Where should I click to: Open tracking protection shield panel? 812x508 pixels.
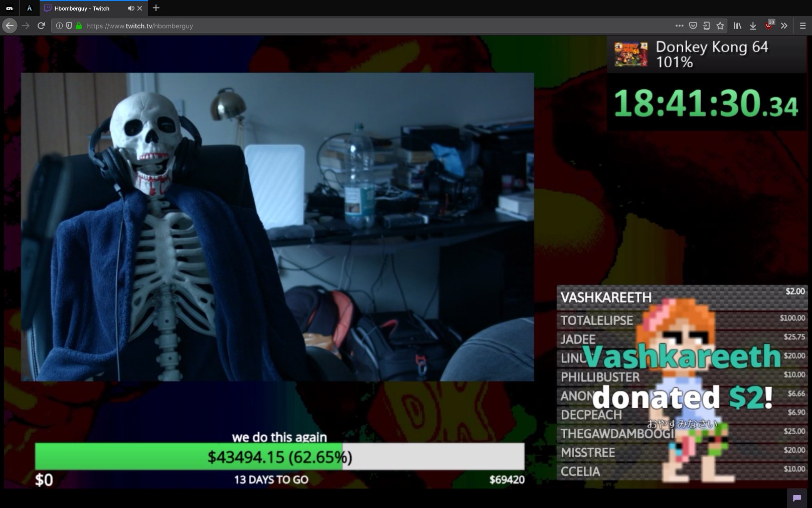[x=69, y=26]
